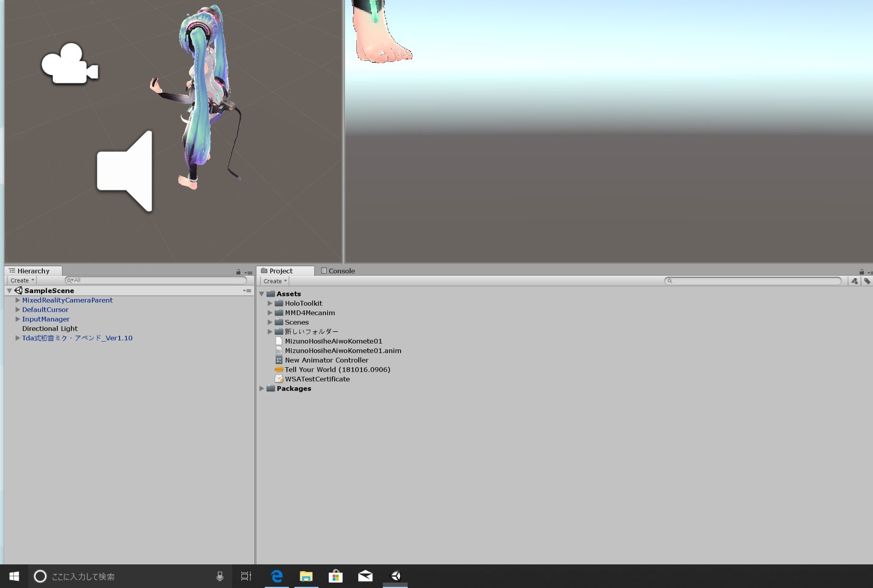Image resolution: width=873 pixels, height=588 pixels.
Task: Select the 新しいフォルダー folder icon
Action: (x=279, y=332)
